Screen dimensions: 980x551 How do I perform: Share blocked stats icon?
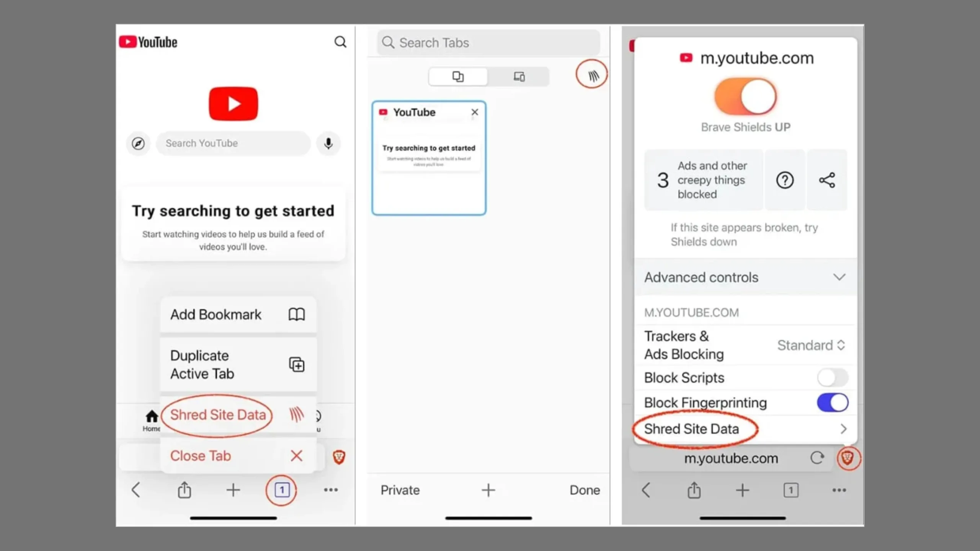[x=827, y=180]
